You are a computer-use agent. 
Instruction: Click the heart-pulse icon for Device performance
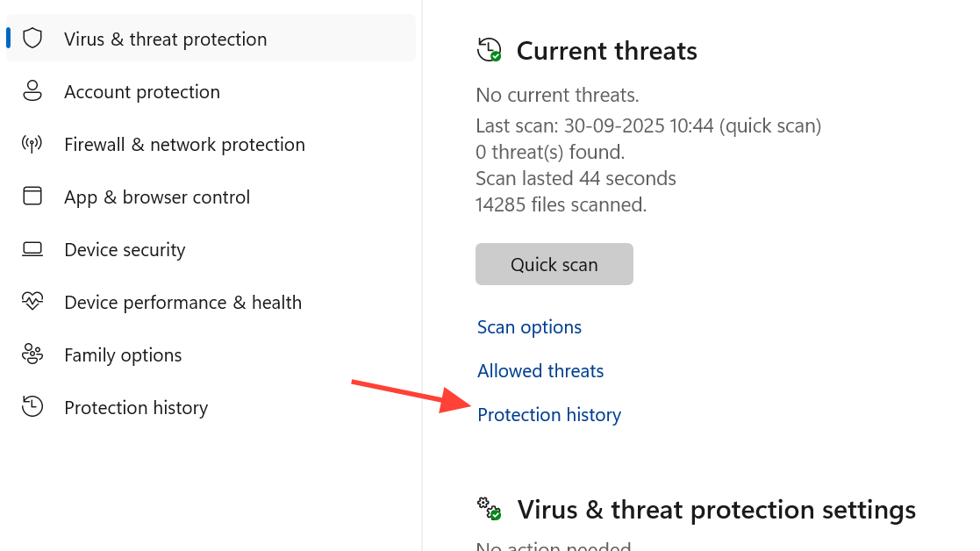pos(32,302)
